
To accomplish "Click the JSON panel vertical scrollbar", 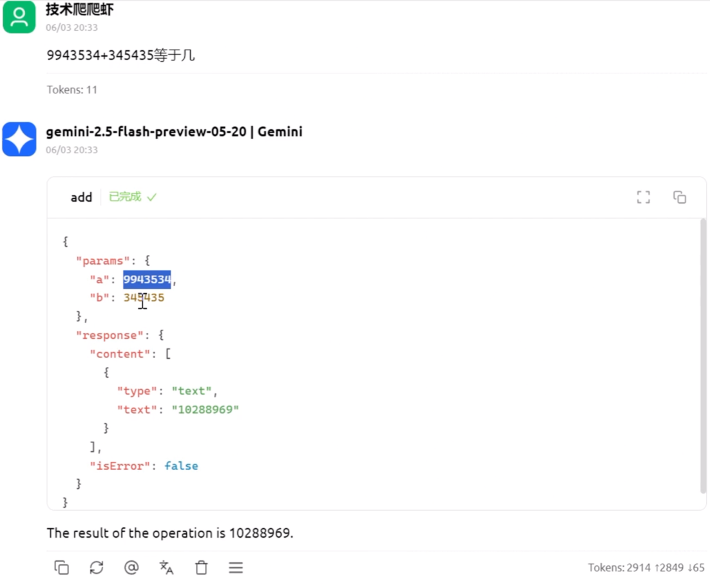I will (x=703, y=354).
